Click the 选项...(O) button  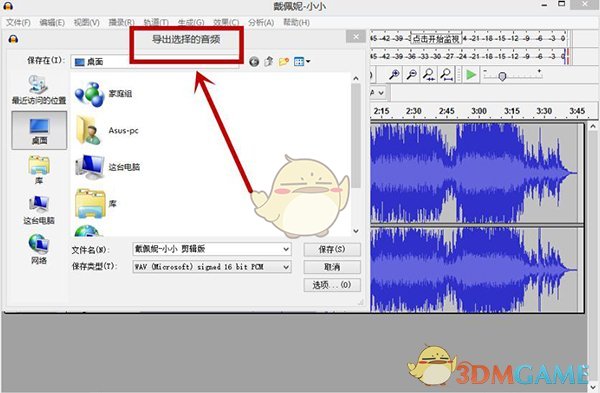[x=332, y=285]
